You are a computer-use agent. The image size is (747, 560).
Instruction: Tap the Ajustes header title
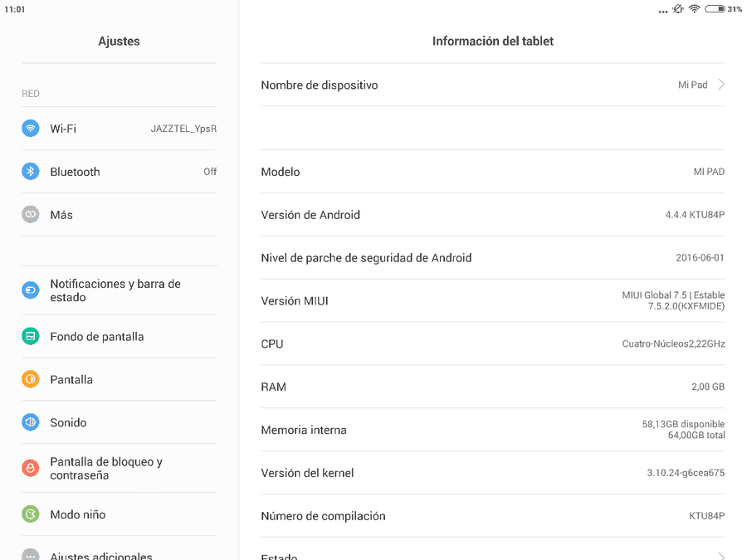pos(119,41)
